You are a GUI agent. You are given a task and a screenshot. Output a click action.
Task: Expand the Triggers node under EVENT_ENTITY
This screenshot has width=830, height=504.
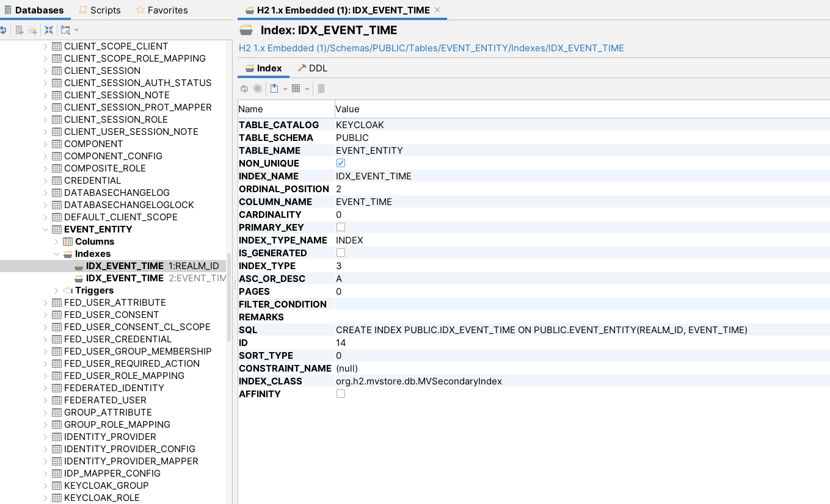pyautogui.click(x=56, y=290)
